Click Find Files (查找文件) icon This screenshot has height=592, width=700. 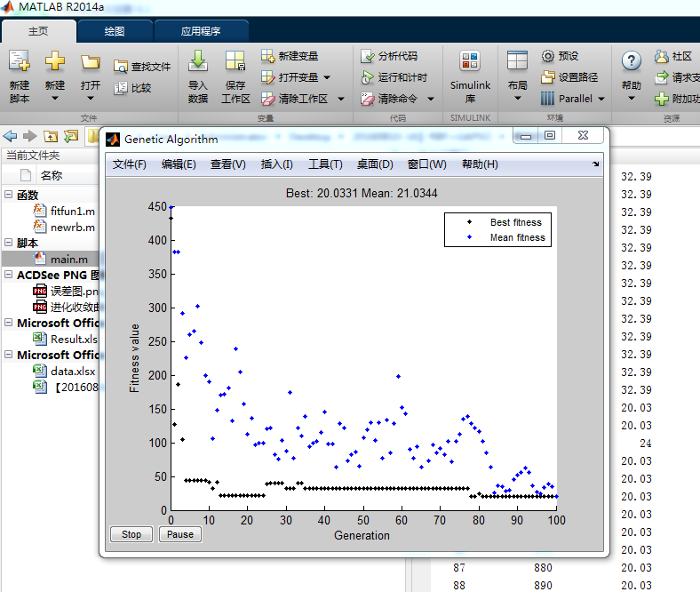coord(121,67)
